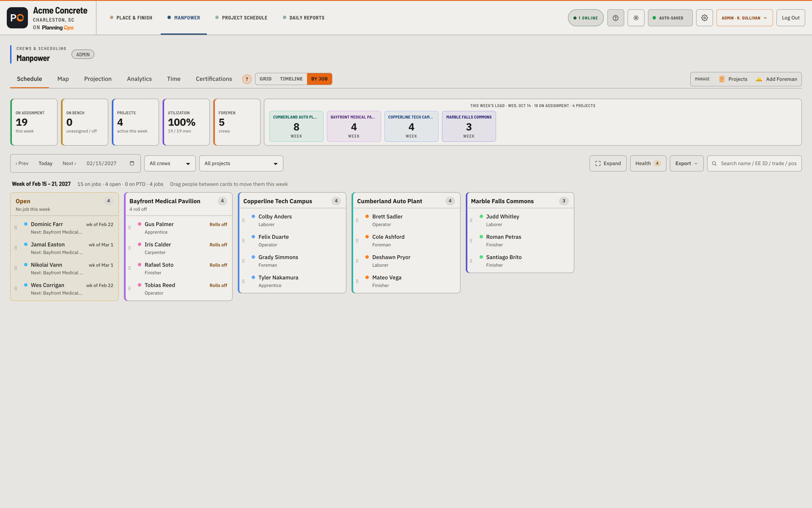Click the search magnifier icon
The height and width of the screenshot is (508, 812).
tap(714, 163)
